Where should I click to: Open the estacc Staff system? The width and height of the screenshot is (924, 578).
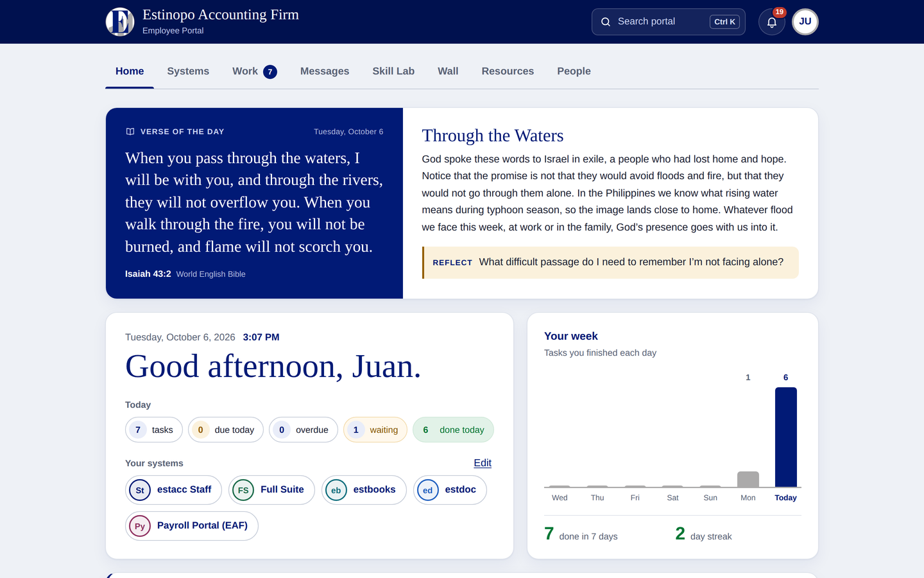tap(173, 490)
